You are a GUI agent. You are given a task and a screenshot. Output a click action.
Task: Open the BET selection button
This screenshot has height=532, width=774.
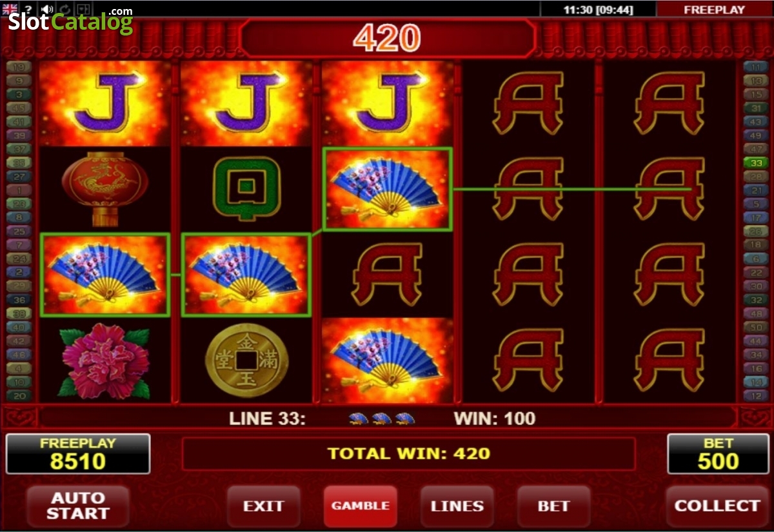coord(553,506)
